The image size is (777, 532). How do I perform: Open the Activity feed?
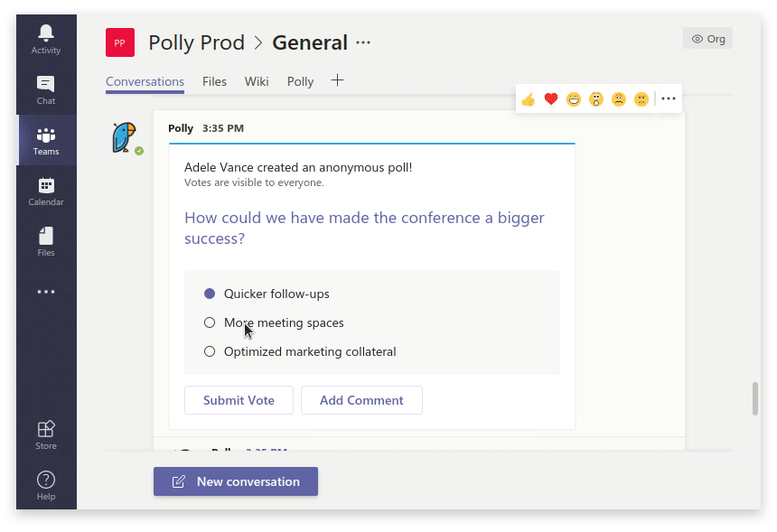(46, 38)
